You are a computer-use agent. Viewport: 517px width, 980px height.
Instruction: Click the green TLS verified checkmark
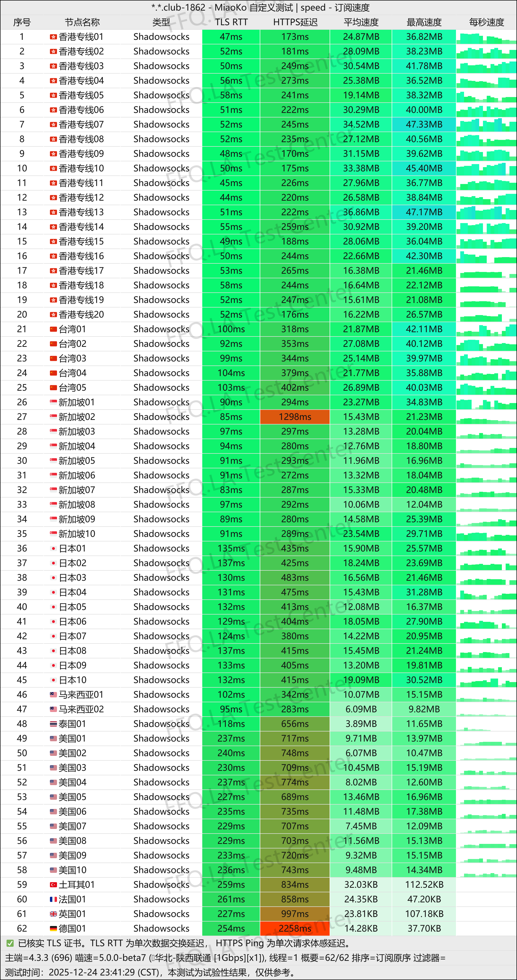10,943
